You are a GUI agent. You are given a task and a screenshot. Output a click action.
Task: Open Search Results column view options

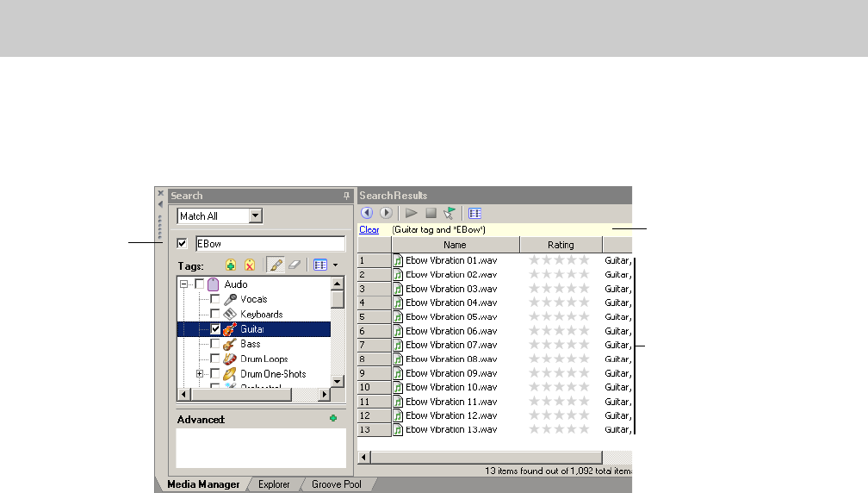[x=475, y=213]
